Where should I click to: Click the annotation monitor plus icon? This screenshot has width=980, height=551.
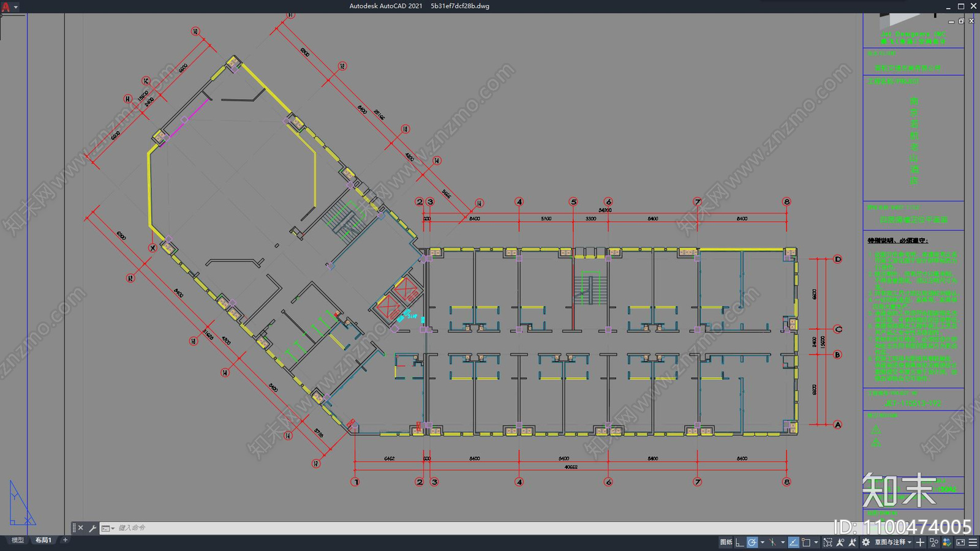point(920,542)
